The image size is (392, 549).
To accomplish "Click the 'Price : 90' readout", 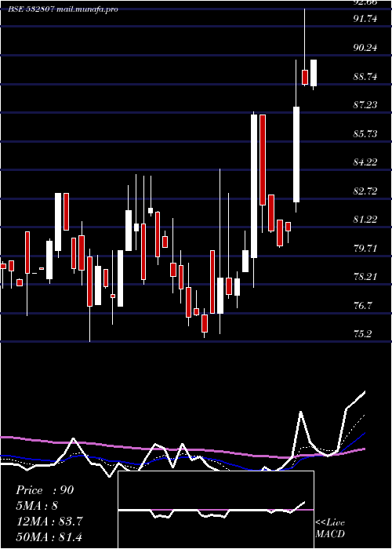I will [45, 490].
